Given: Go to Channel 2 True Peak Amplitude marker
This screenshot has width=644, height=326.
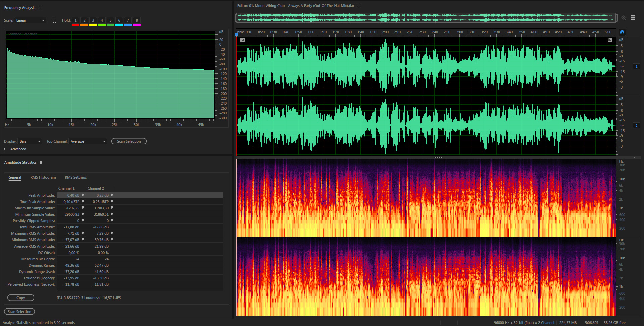Looking at the screenshot, I should (112, 201).
